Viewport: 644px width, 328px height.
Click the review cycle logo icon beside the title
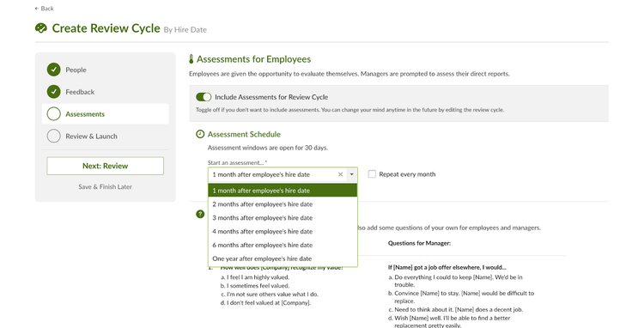pos(41,28)
